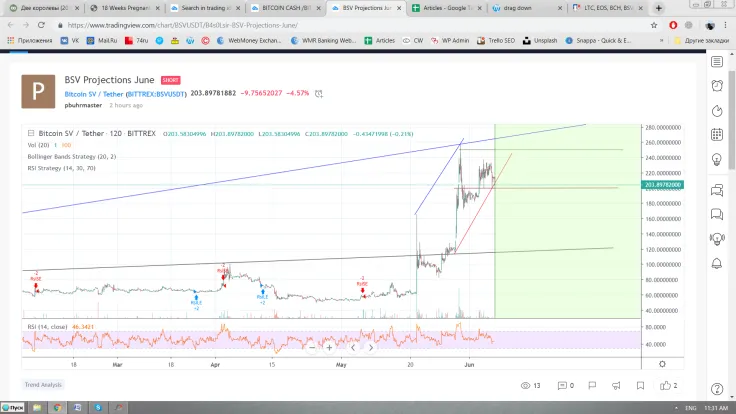Screen dimensions: 736x414
Task: Bookmark the page with the star icon
Action: point(654,25)
